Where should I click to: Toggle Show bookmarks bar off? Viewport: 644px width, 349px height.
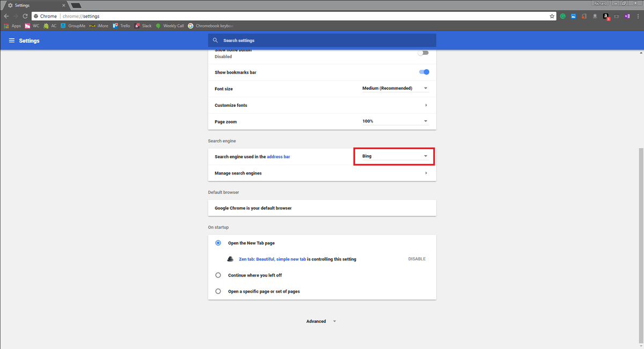pyautogui.click(x=424, y=72)
